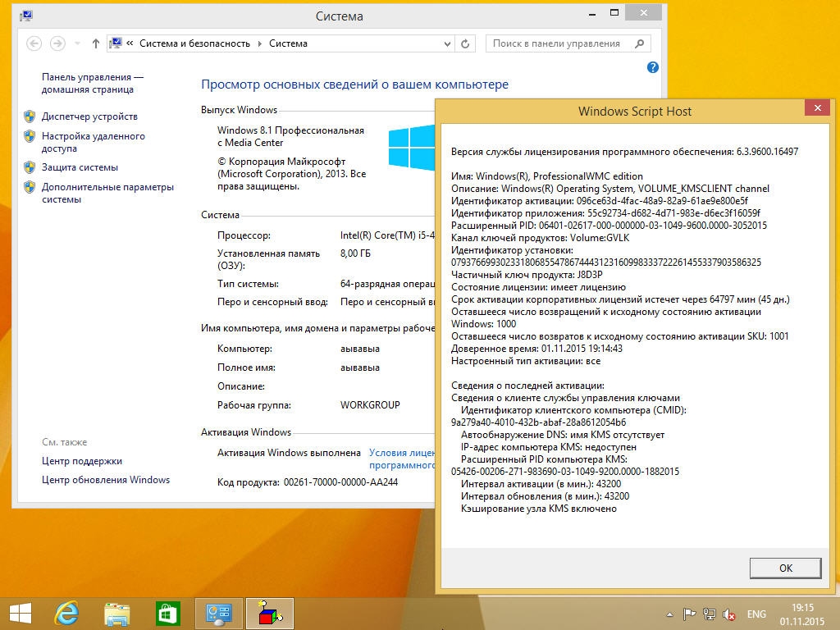Select 'Система и безопасность' breadcrumb

[x=194, y=43]
